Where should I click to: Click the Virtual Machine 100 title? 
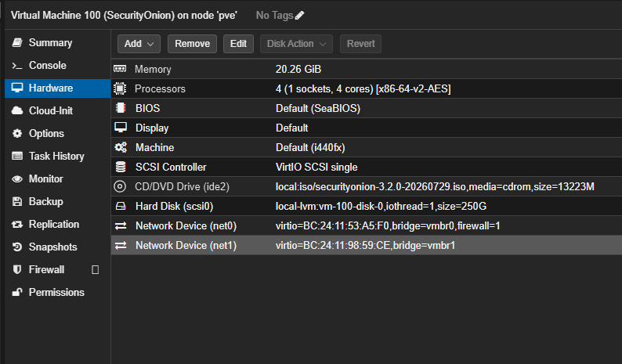point(124,16)
